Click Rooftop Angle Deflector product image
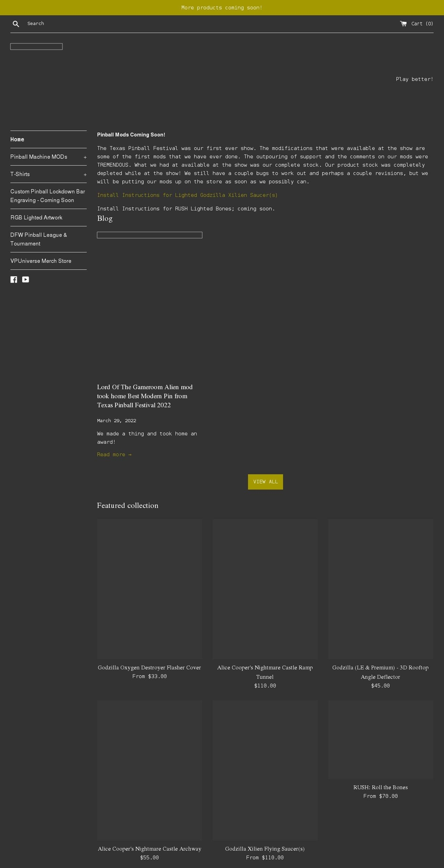The image size is (444, 868). (381, 589)
